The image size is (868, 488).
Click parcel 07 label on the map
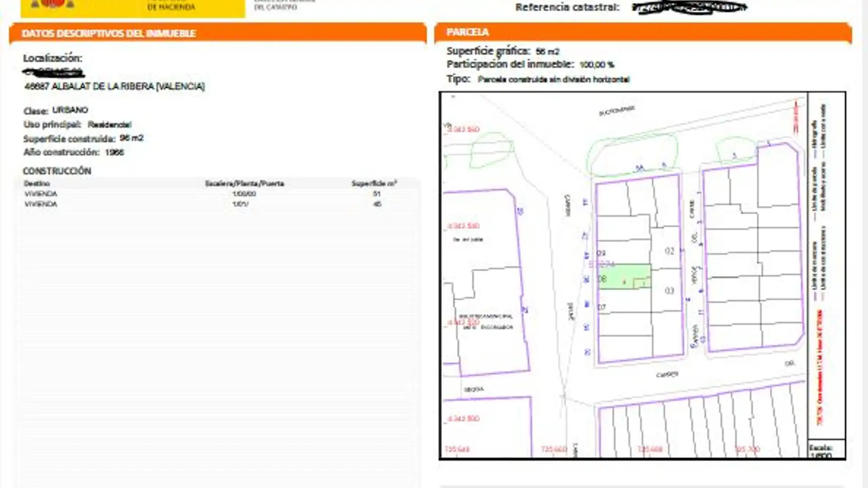602,307
